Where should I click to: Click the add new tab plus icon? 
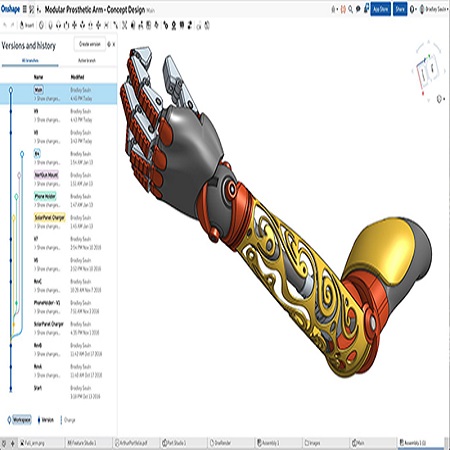[x=13, y=443]
